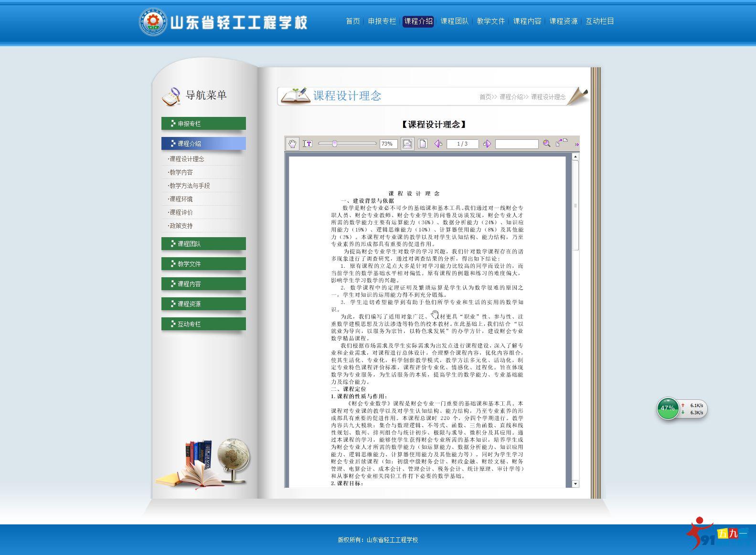The height and width of the screenshot is (555, 756).
Task: Click the 47% network speed widget
Action: point(668,408)
